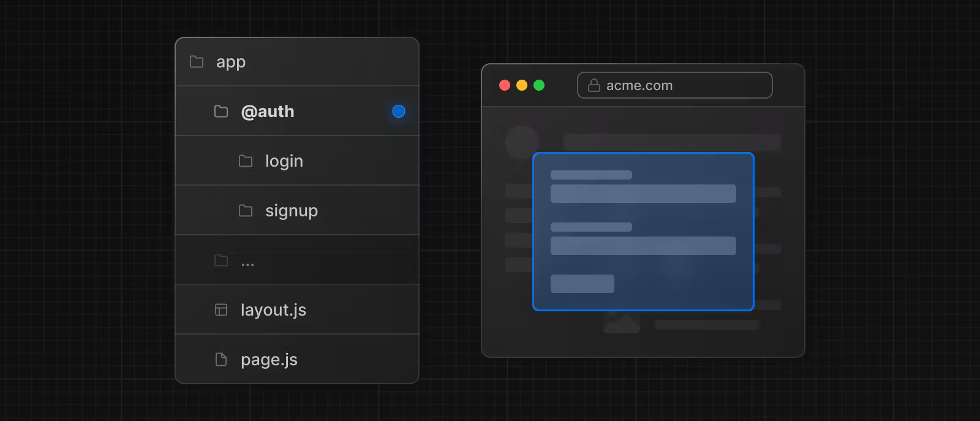Select the app root folder label
The image size is (980, 421).
231,62
